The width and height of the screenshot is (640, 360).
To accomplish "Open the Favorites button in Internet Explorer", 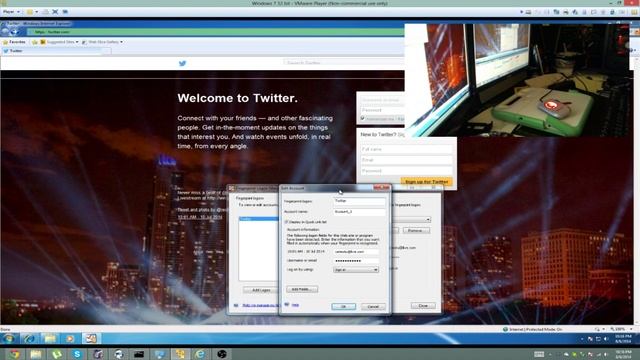I will tap(14, 42).
